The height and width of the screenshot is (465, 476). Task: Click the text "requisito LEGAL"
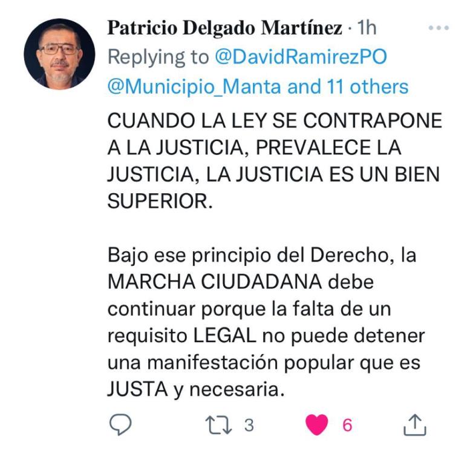coord(182,336)
